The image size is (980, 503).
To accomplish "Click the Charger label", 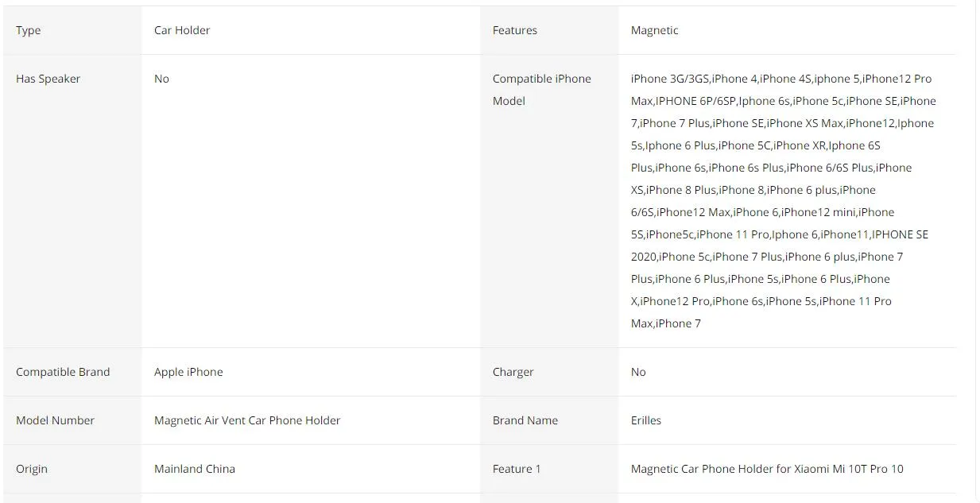I will pyautogui.click(x=513, y=372).
